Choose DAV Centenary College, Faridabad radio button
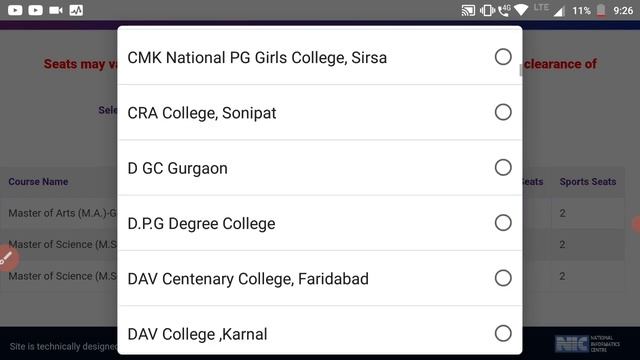The height and width of the screenshot is (360, 640). click(x=503, y=278)
